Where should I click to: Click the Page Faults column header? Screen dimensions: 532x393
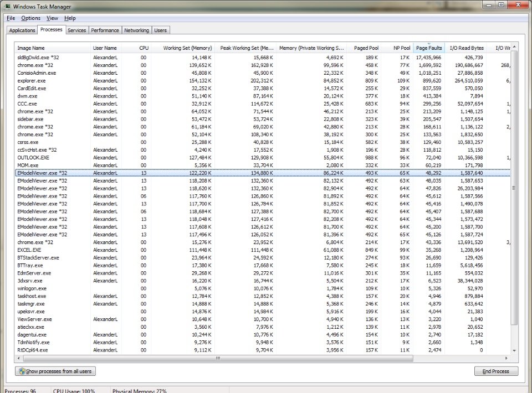click(x=429, y=48)
